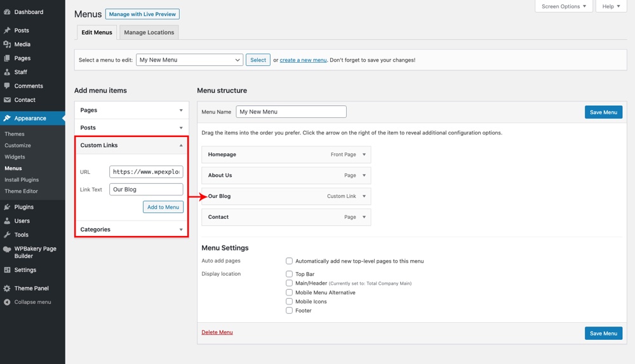Click the Users icon in sidebar
The height and width of the screenshot is (364, 635).
[7, 221]
